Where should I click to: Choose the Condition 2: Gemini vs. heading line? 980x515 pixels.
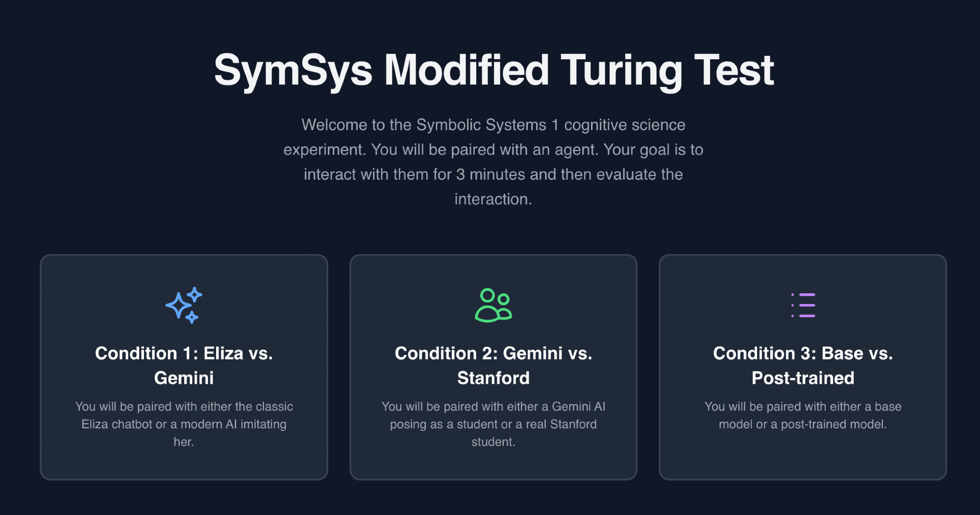pos(493,353)
